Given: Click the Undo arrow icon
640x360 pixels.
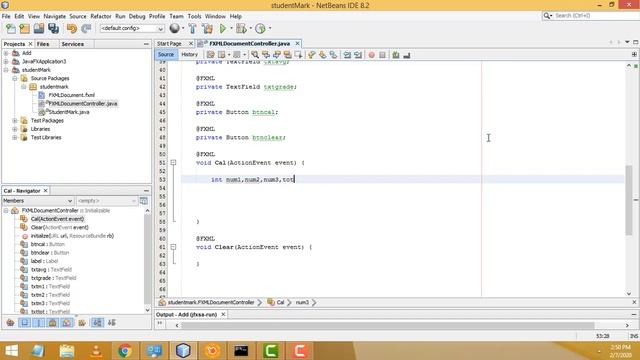Looking at the screenshot, I should pos(72,28).
